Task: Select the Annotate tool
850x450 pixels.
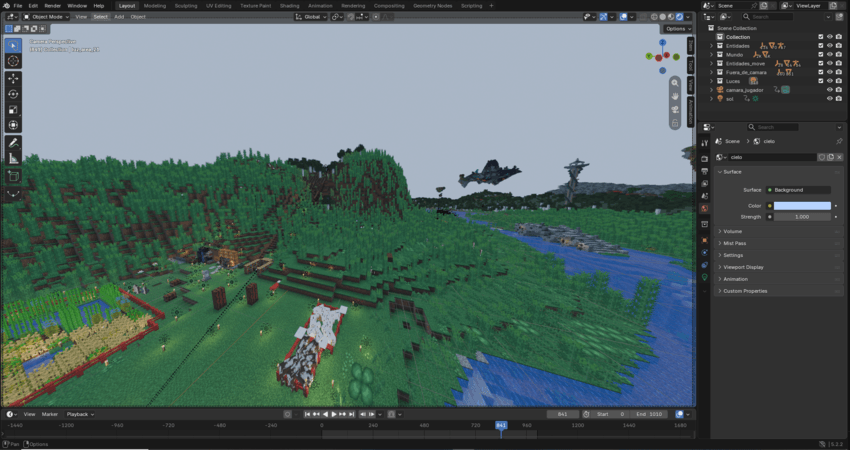Action: coord(13,143)
